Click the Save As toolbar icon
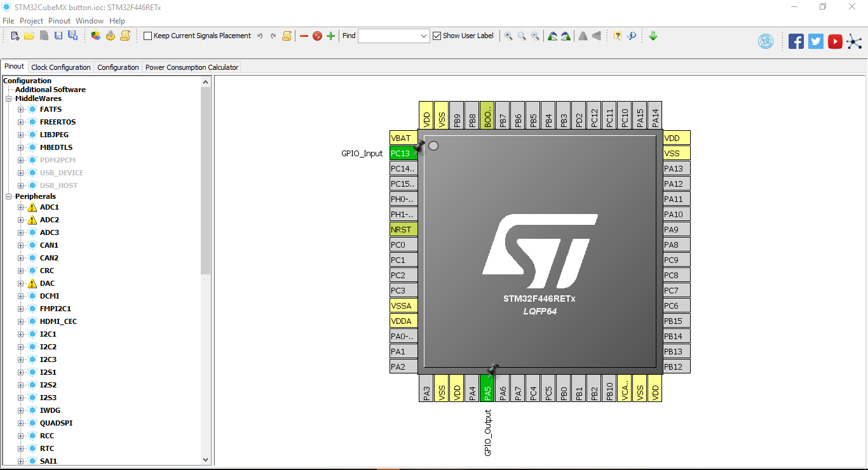 click(72, 36)
